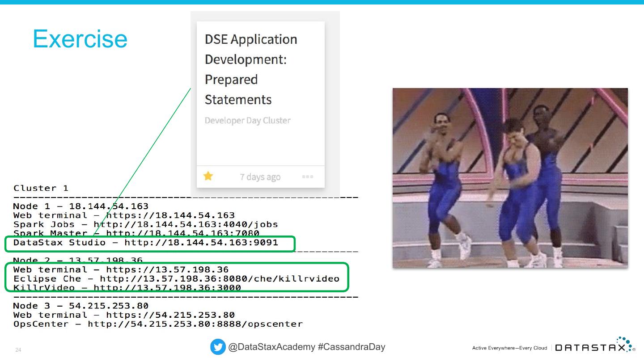Viewport: 644px width, 362px height.
Task: Click the aerobics dancers image
Action: tap(510, 178)
